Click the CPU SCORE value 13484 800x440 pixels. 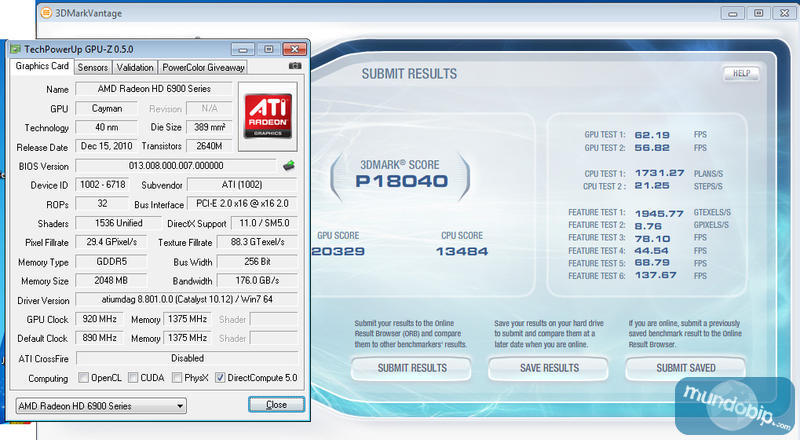pyautogui.click(x=462, y=251)
